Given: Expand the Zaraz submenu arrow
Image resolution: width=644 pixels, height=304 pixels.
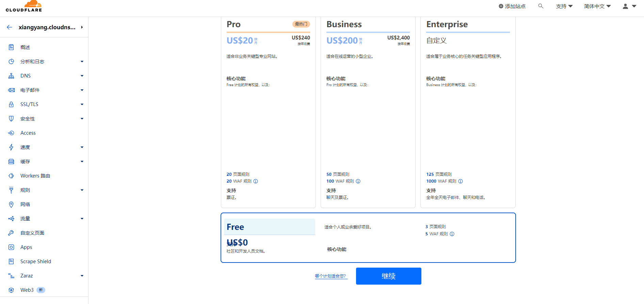Looking at the screenshot, I should pos(82,276).
